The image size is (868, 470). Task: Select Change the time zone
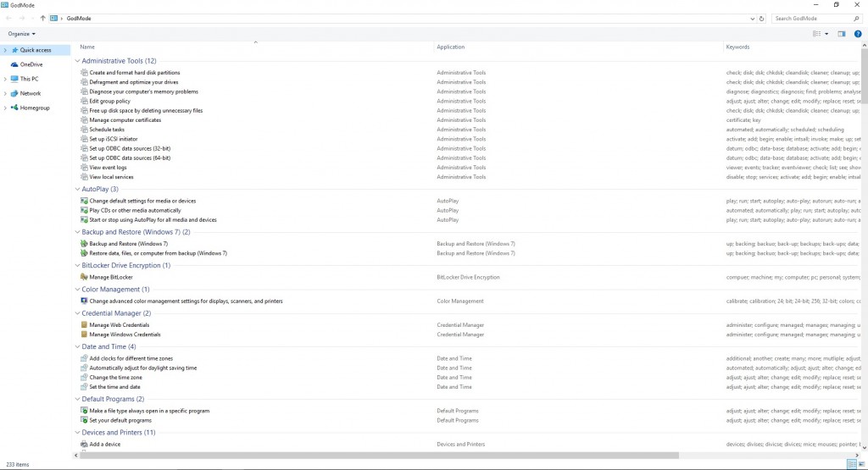coord(115,377)
